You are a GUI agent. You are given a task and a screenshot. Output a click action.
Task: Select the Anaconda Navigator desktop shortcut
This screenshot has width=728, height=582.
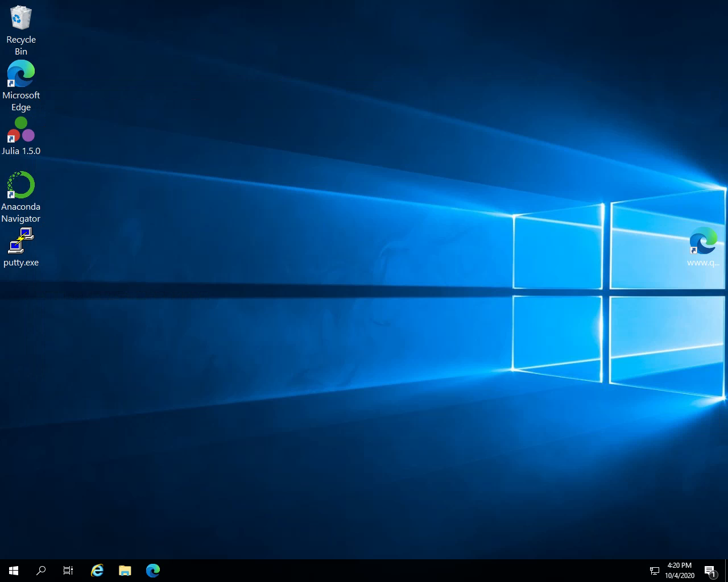pyautogui.click(x=21, y=197)
